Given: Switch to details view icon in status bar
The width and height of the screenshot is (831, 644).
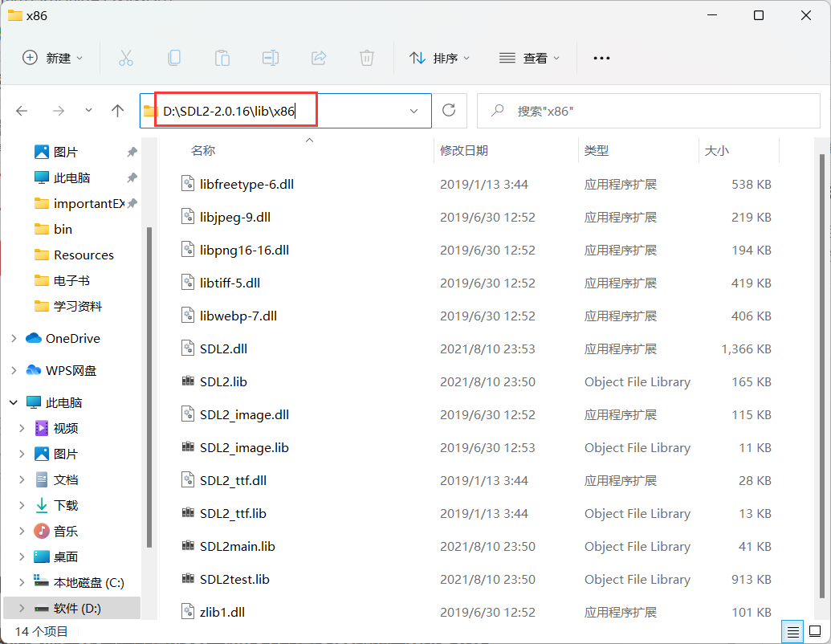Looking at the screenshot, I should 792,632.
